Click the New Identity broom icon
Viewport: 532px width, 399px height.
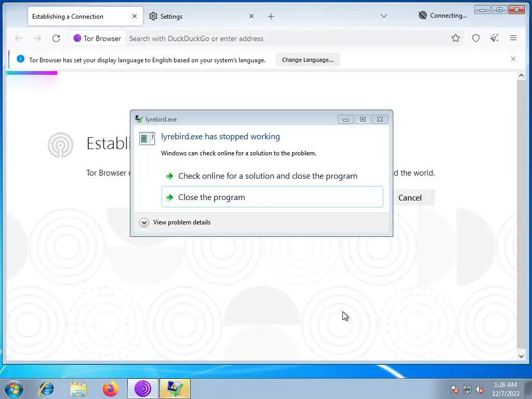[x=495, y=38]
